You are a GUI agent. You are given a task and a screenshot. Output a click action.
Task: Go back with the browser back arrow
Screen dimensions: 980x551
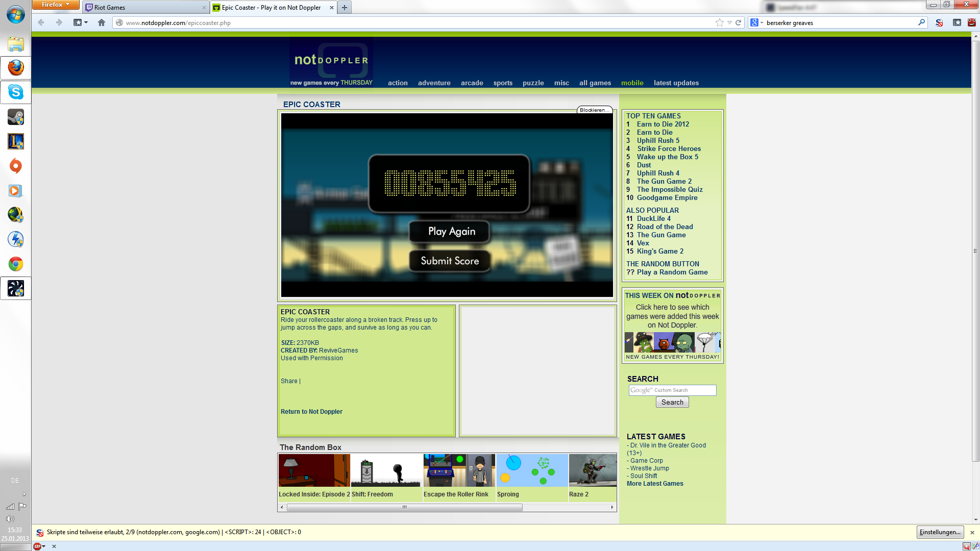click(41, 22)
